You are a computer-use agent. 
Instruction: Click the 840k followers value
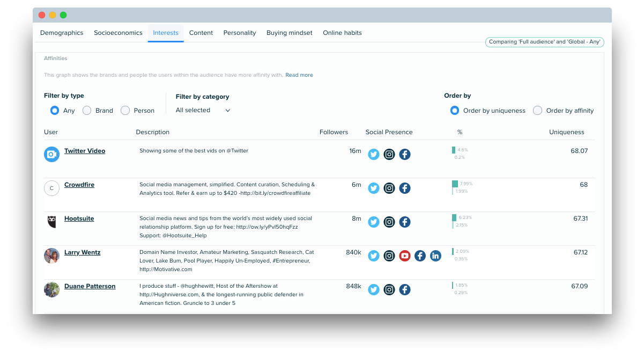(353, 252)
